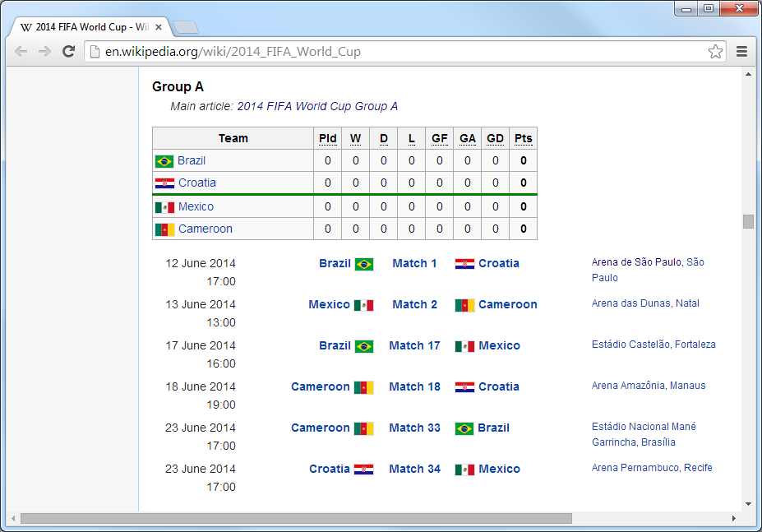
Task: Open the Match 1 link
Action: (x=414, y=264)
